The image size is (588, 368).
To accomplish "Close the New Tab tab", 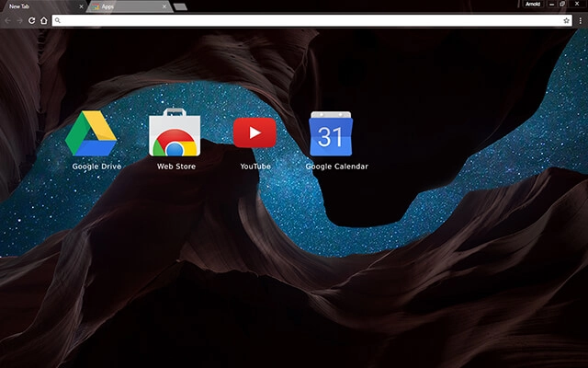I will pos(82,6).
